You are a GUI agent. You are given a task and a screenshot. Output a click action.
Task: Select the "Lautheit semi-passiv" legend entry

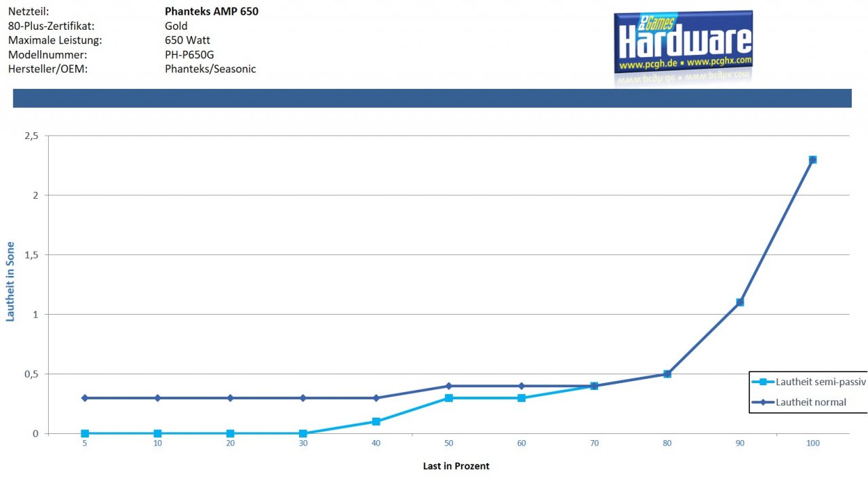[808, 382]
